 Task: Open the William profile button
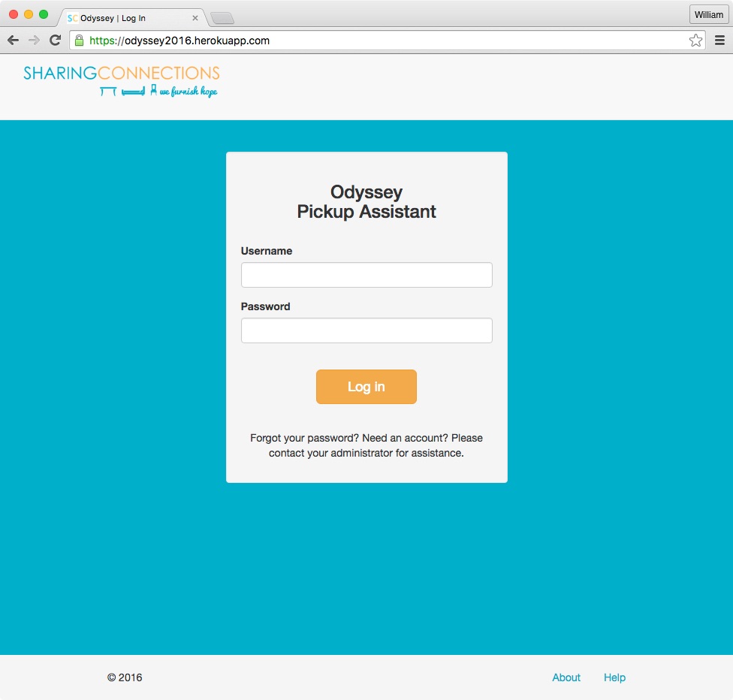click(x=709, y=14)
